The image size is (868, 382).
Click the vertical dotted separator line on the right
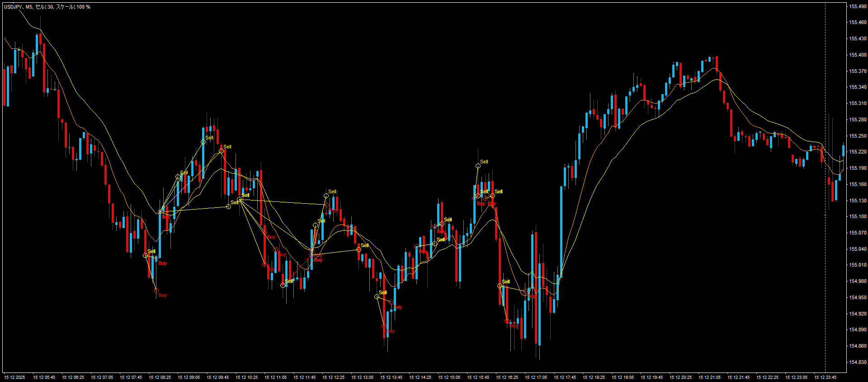pos(825,181)
